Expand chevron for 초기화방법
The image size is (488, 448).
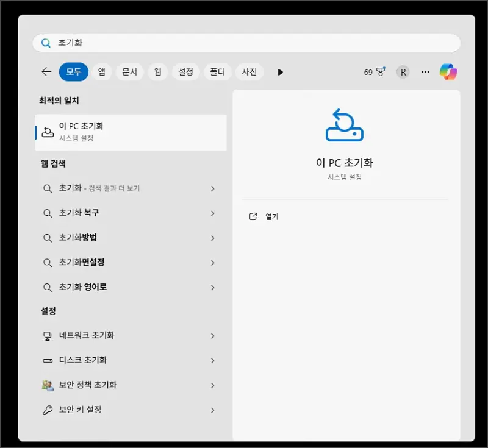pyautogui.click(x=212, y=238)
